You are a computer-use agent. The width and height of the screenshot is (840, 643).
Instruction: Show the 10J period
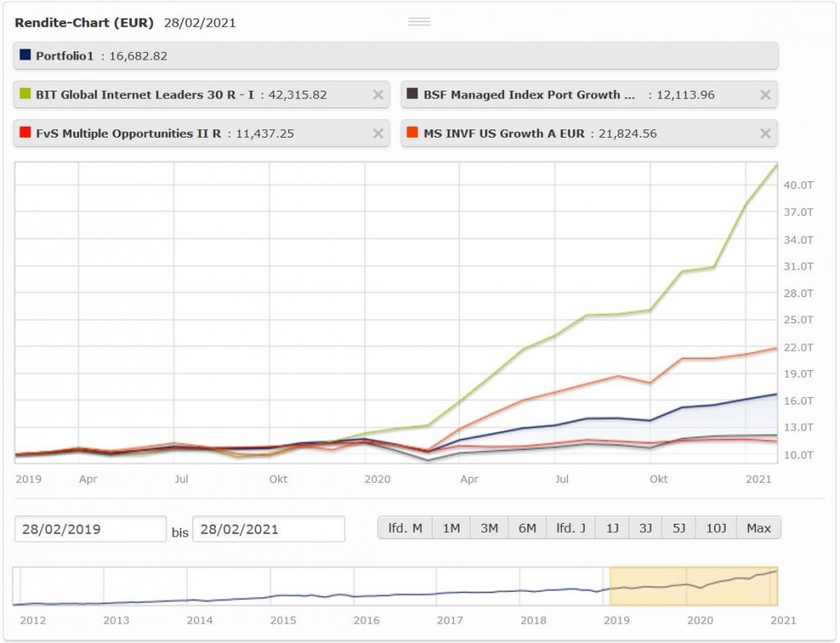[715, 528]
